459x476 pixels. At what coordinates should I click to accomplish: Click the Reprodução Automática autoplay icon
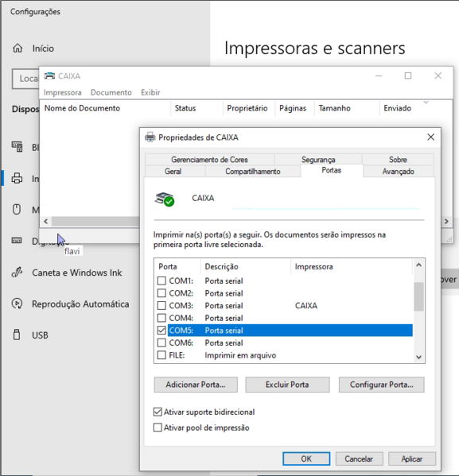click(17, 304)
